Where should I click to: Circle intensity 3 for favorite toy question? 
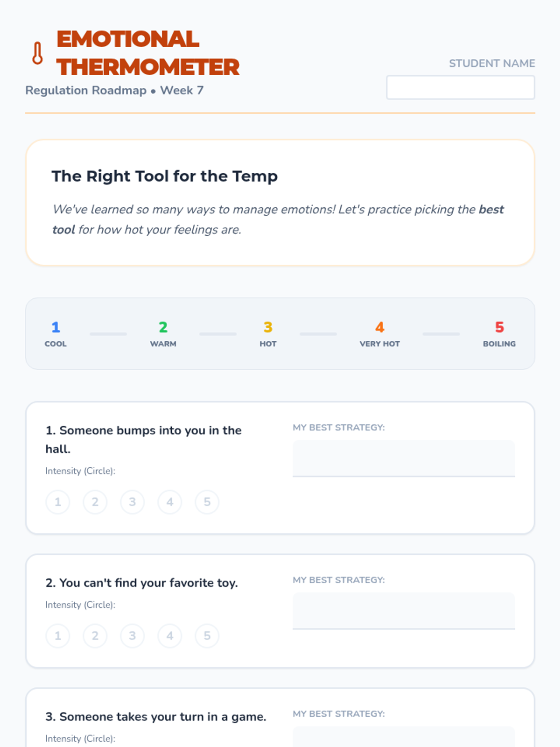click(133, 636)
